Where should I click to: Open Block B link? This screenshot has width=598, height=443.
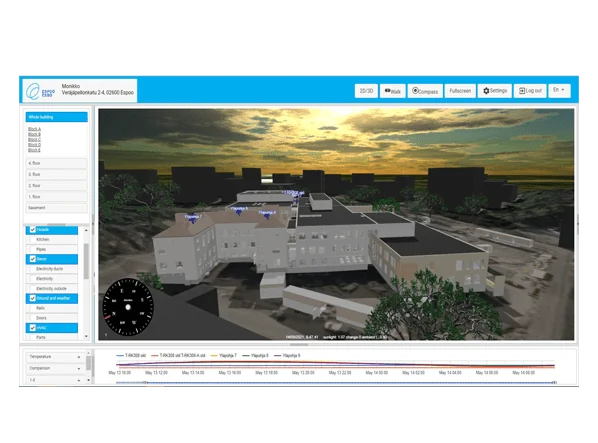point(34,135)
